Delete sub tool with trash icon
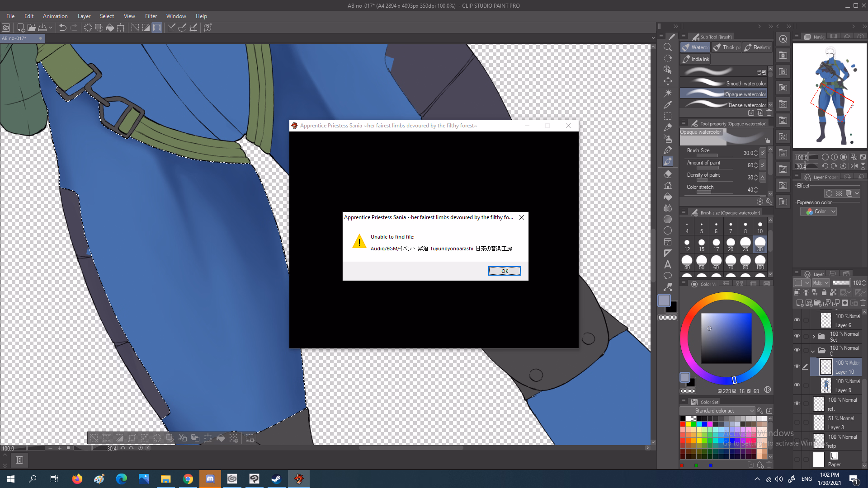The width and height of the screenshot is (868, 488). coord(769,113)
